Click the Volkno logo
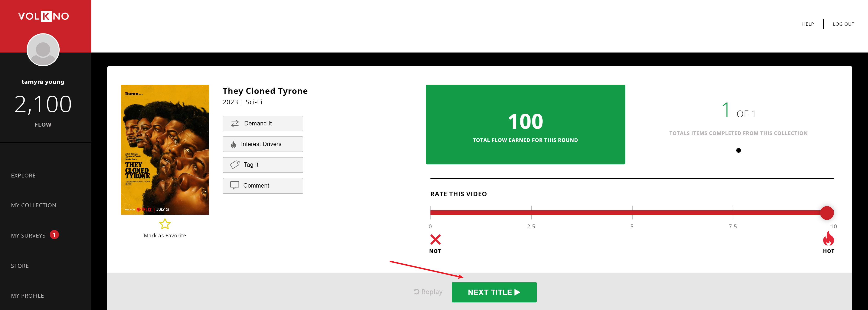 tap(43, 16)
